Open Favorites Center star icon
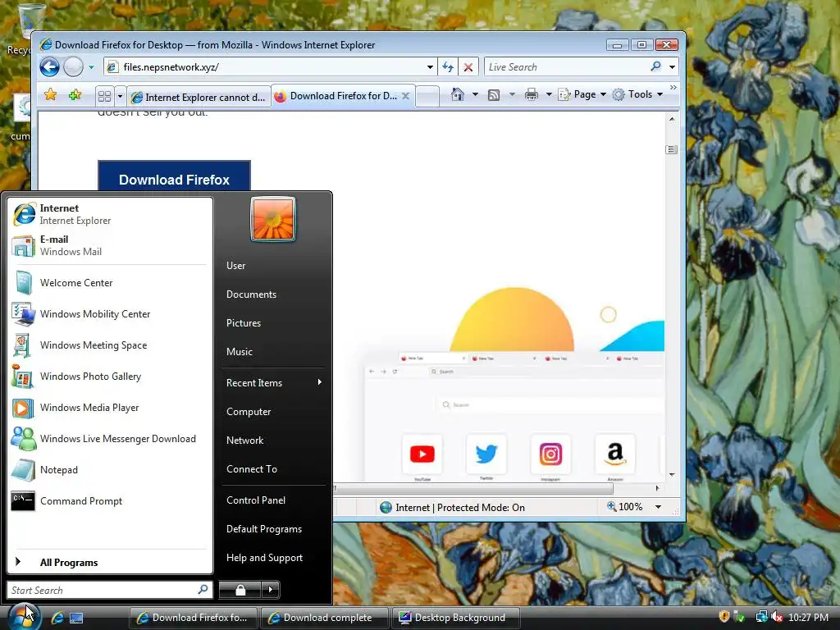Image resolution: width=840 pixels, height=630 pixels. pyautogui.click(x=51, y=95)
